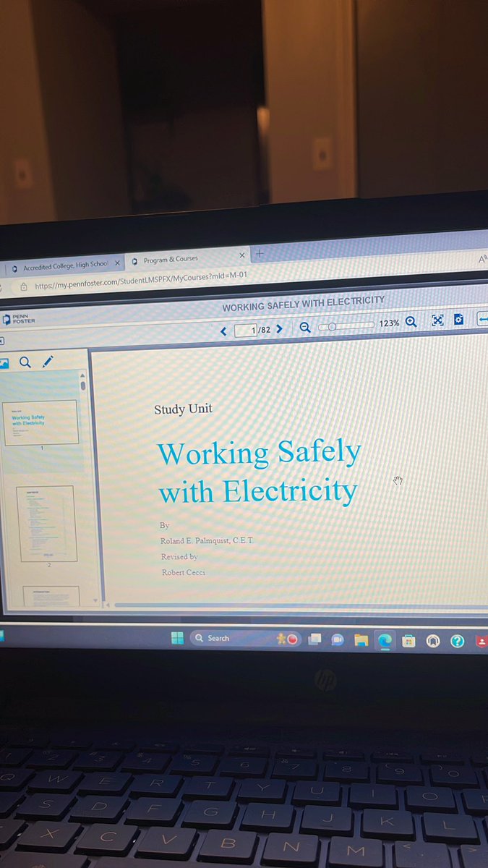The image size is (488, 868).
Task: Open the help question mark taskbar app
Action: [457, 642]
